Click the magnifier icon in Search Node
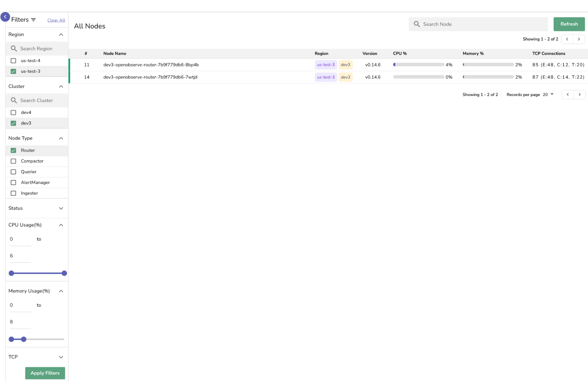 pos(417,24)
